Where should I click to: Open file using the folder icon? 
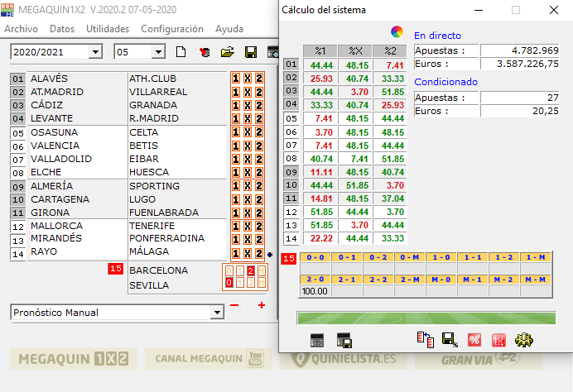click(x=228, y=52)
